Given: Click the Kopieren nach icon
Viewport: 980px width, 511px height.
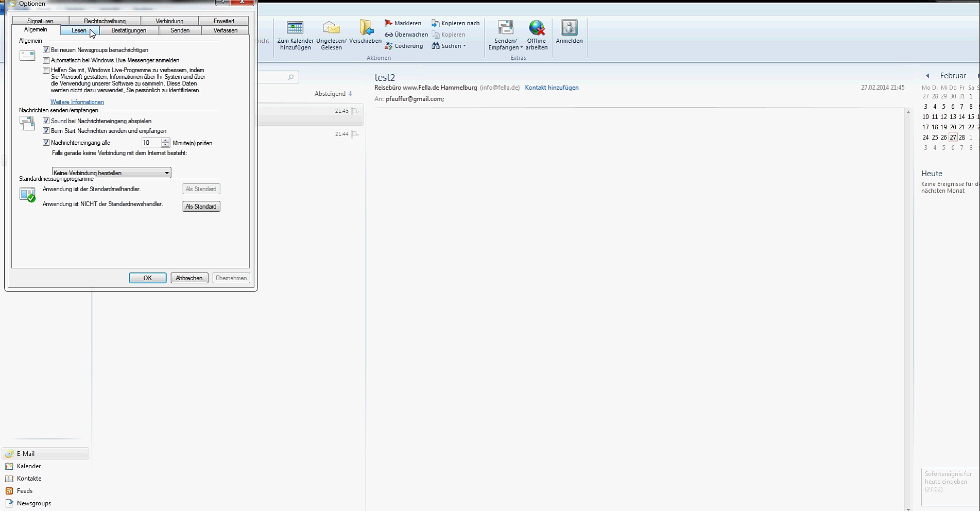Looking at the screenshot, I should [436, 23].
